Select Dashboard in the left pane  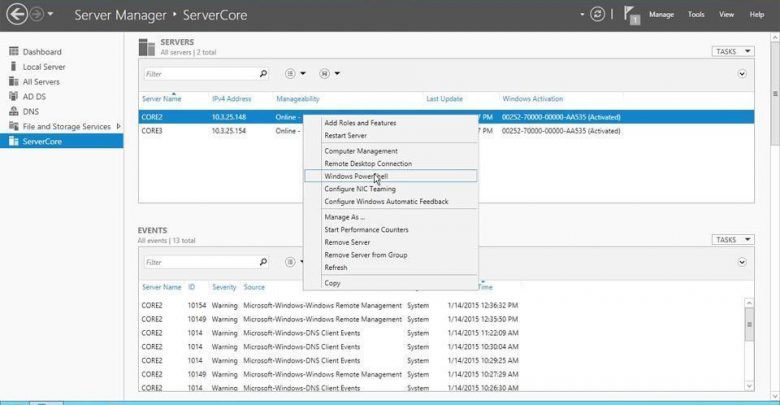pos(42,52)
